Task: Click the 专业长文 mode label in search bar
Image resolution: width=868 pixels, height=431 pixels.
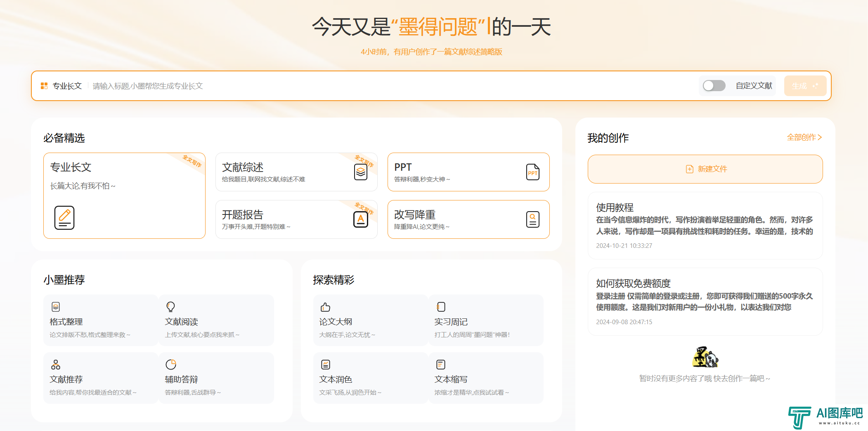Action: (x=67, y=86)
